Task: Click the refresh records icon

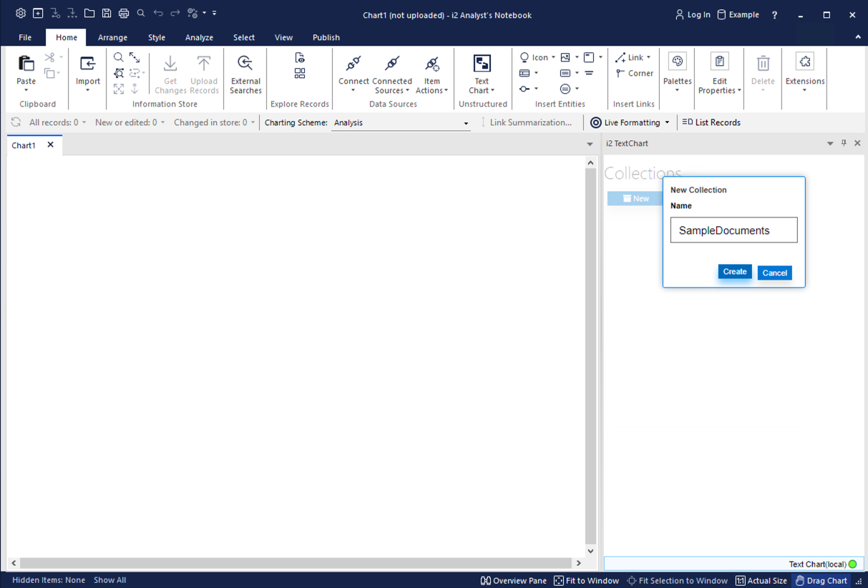Action: [16, 122]
